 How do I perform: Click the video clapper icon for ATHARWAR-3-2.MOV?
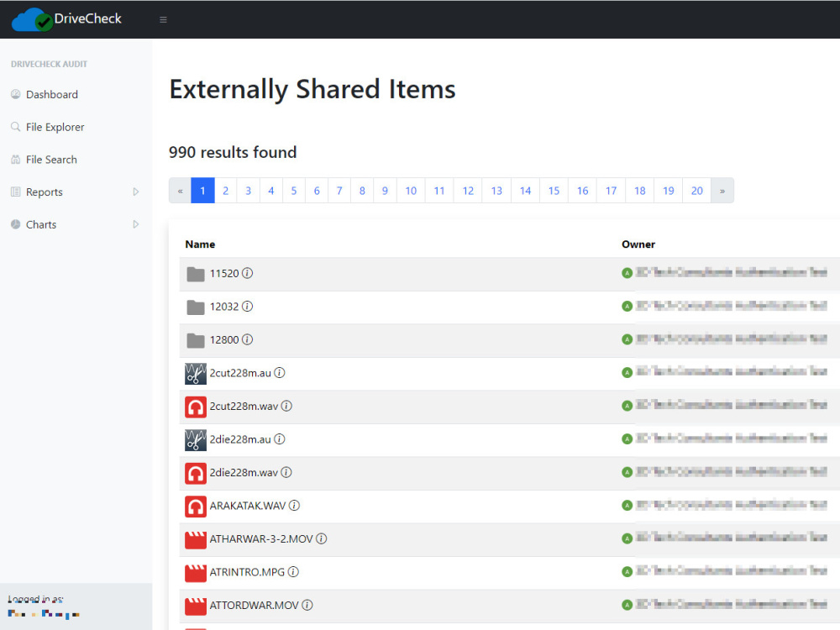196,540
